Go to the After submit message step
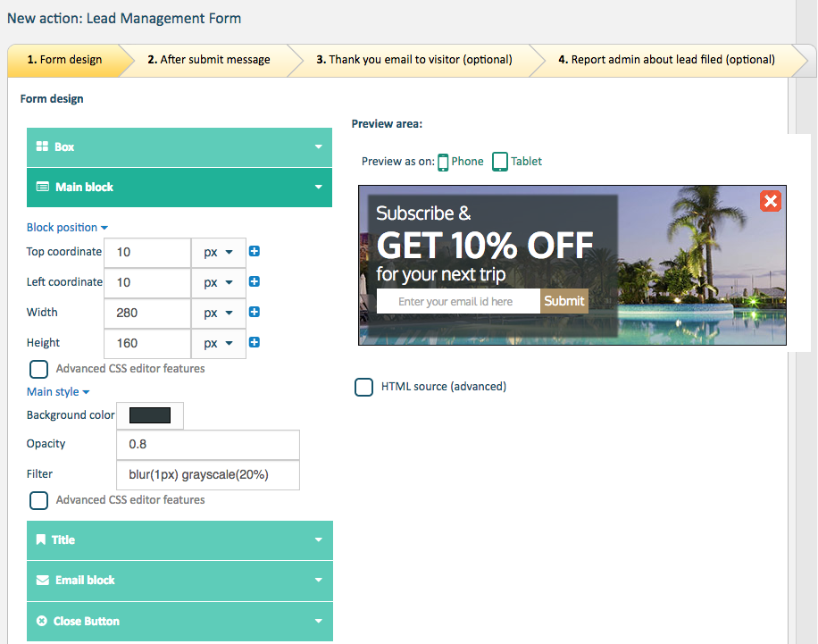The image size is (818, 644). tap(208, 60)
